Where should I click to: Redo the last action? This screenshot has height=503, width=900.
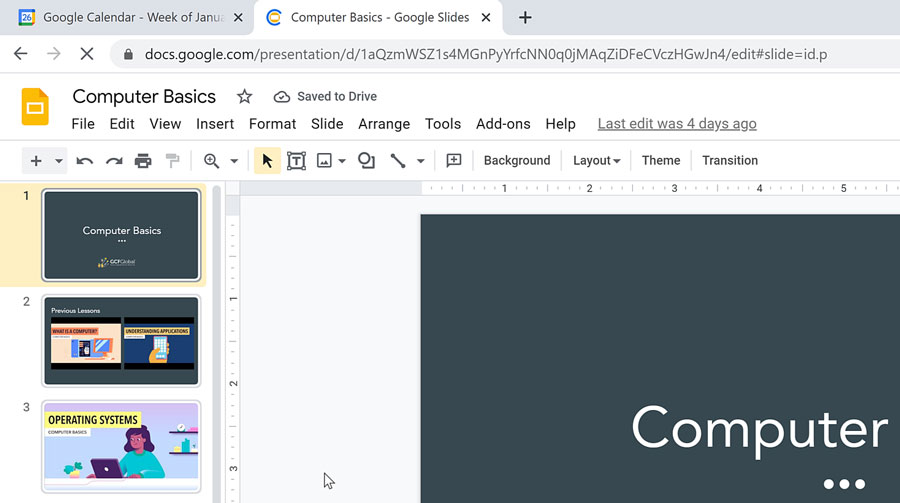coord(114,161)
